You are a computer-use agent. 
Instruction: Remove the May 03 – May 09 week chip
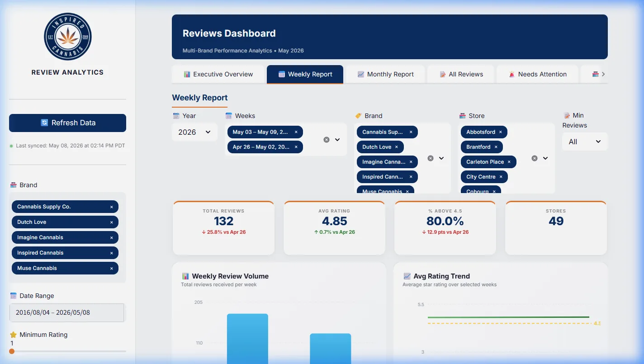point(296,132)
